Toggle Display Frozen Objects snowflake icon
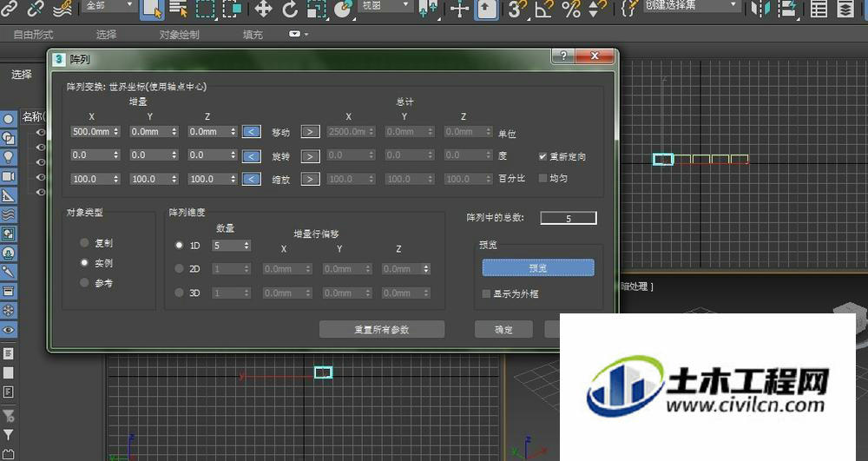 (x=9, y=311)
